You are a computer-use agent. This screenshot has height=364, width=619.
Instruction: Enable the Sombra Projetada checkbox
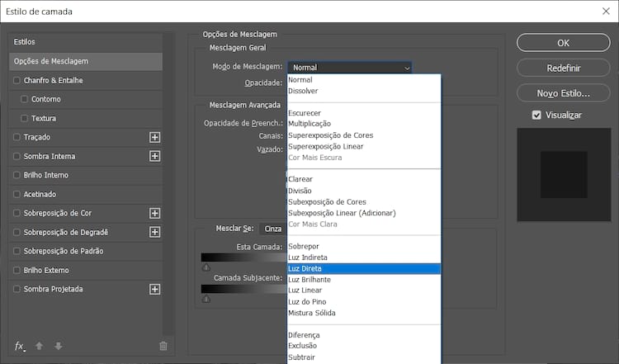pyautogui.click(x=17, y=289)
